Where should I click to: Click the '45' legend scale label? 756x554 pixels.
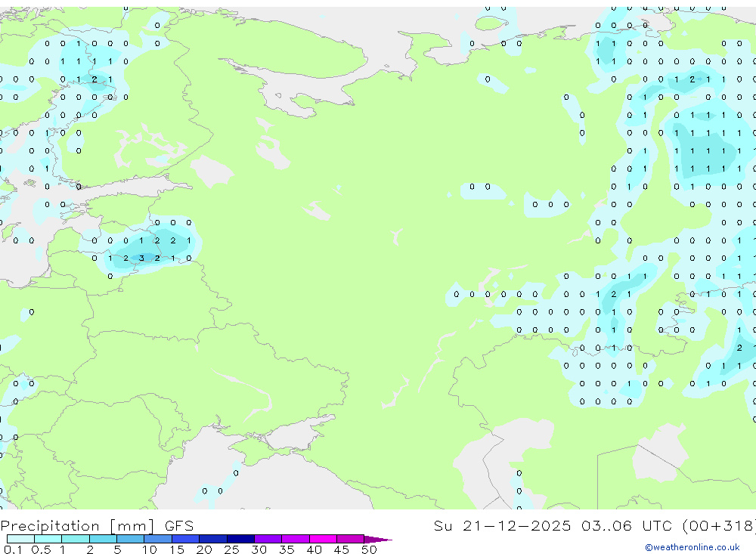pyautogui.click(x=342, y=549)
